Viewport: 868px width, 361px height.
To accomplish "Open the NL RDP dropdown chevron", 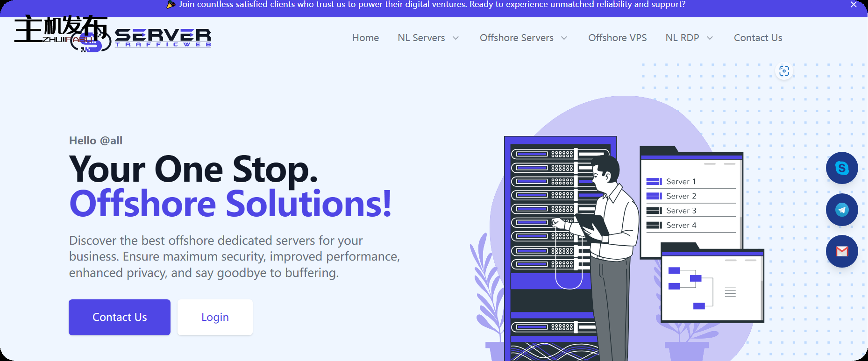I will 710,38.
